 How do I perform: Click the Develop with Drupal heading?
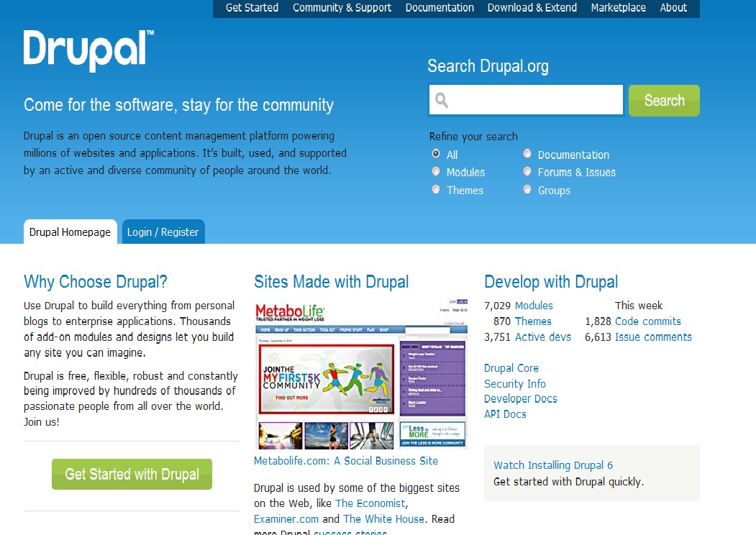click(x=551, y=281)
